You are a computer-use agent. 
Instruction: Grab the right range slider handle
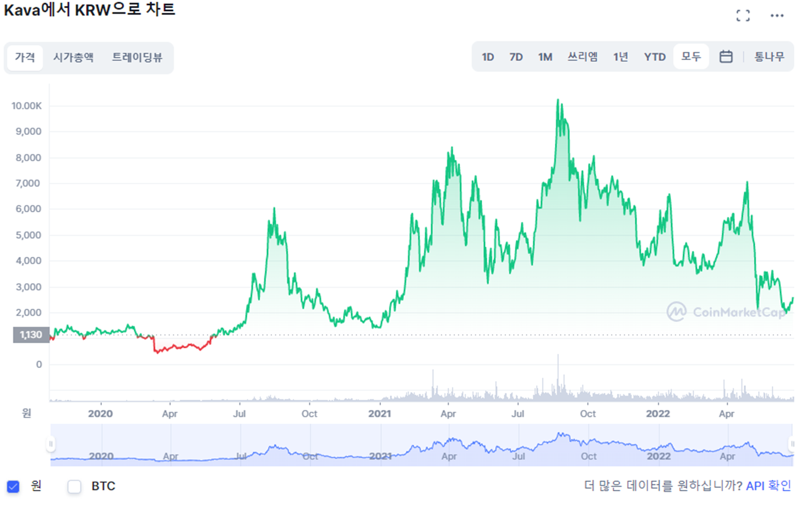click(792, 444)
